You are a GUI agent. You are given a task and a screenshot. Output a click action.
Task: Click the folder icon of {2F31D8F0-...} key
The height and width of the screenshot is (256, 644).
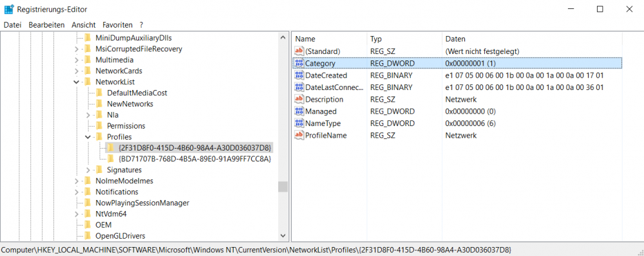click(110, 148)
